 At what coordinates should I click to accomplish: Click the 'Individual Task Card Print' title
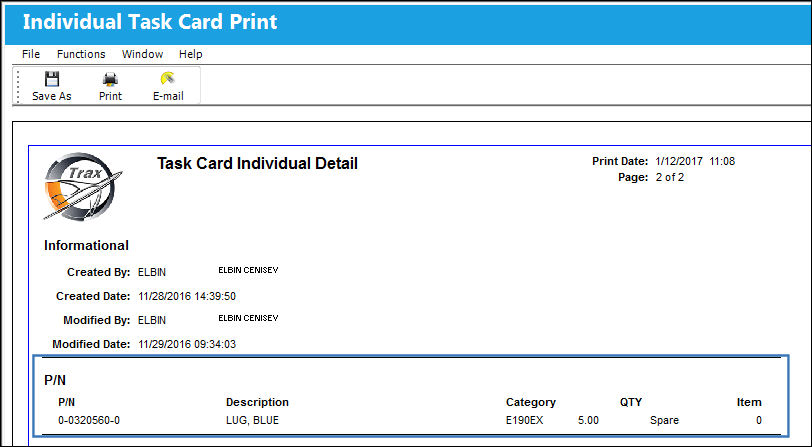[x=150, y=22]
